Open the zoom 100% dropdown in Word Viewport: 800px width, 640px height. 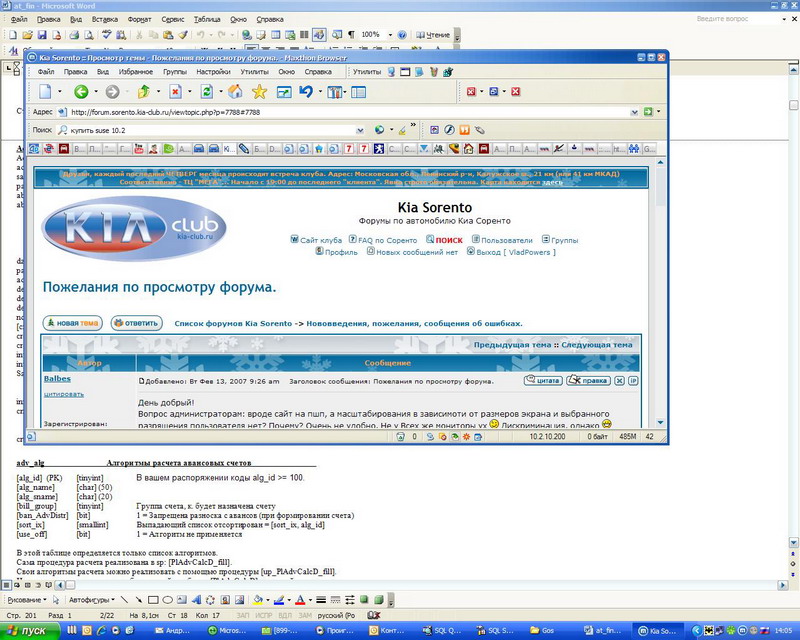coord(388,35)
